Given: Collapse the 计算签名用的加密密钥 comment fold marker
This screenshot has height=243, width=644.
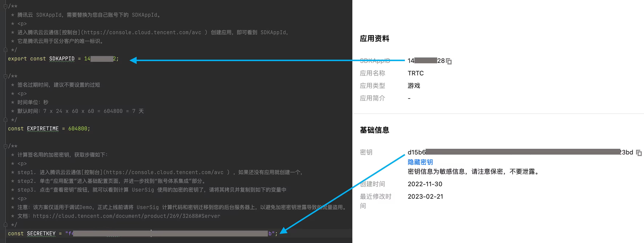Looking at the screenshot, I should (5, 146).
